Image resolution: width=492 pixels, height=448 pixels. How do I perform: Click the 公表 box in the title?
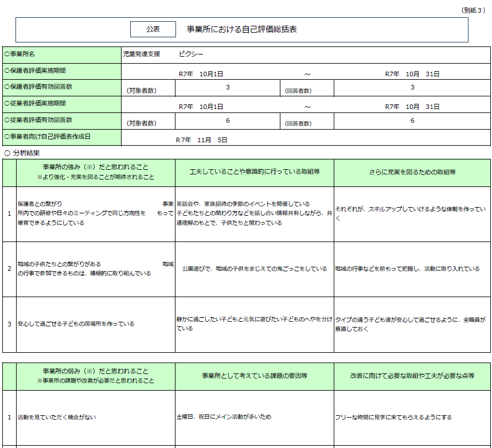(153, 29)
